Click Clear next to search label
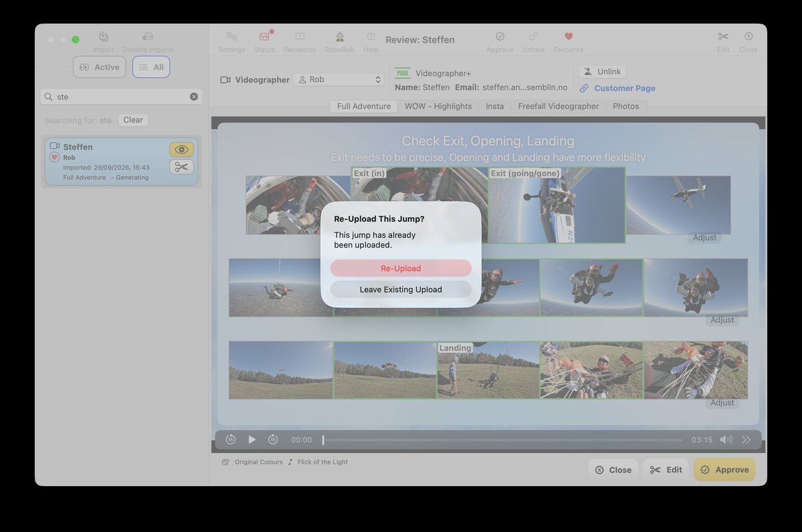Viewport: 802px width, 532px height. coord(133,120)
